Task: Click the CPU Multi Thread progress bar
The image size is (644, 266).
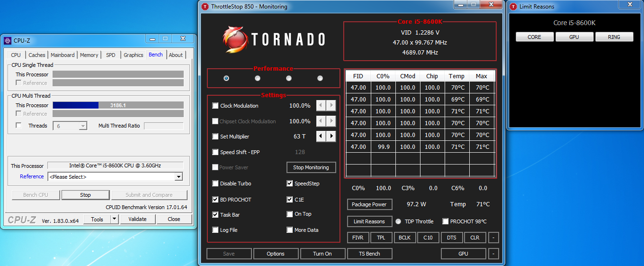Action: (x=118, y=105)
